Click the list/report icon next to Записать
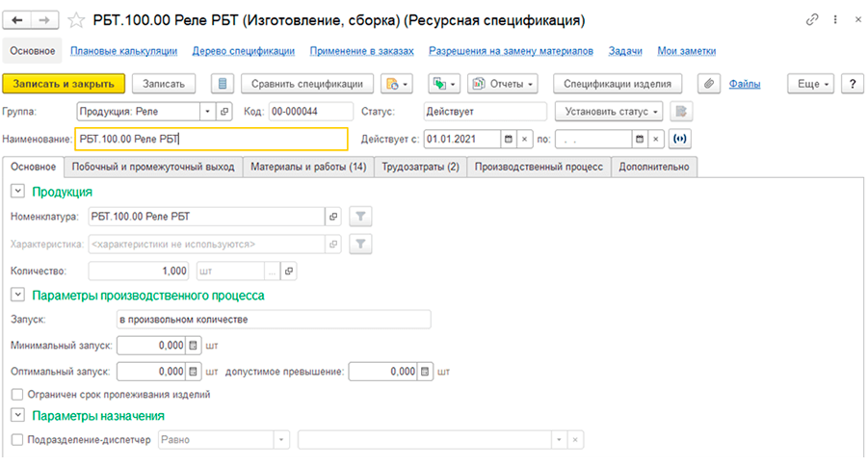The height and width of the screenshot is (466, 868). [222, 84]
